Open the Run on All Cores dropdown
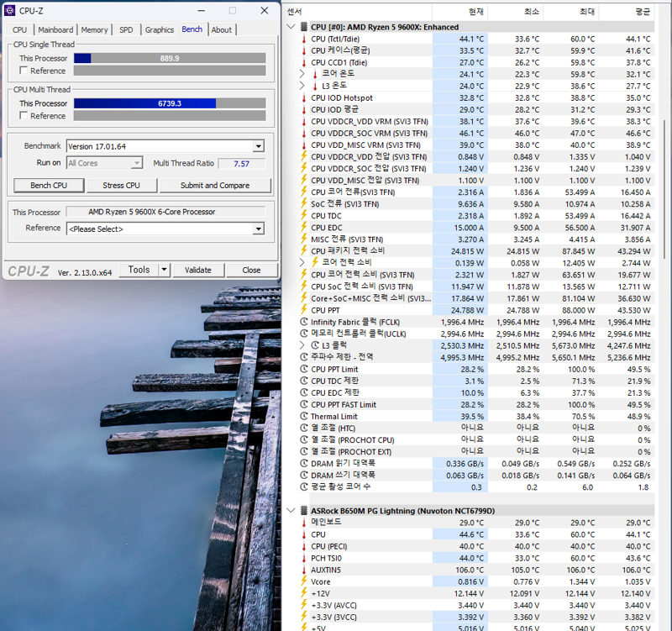The height and width of the screenshot is (631, 672). click(x=137, y=163)
